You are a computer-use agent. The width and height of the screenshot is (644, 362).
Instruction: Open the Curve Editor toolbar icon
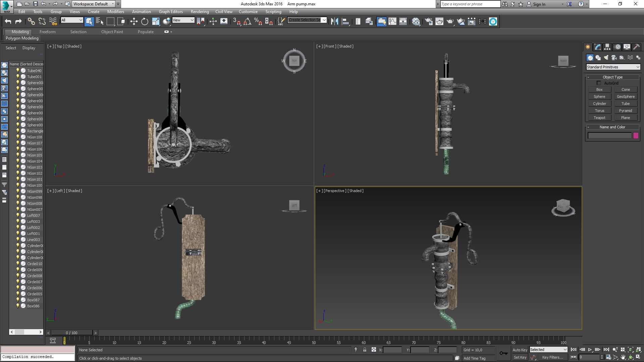[392, 21]
